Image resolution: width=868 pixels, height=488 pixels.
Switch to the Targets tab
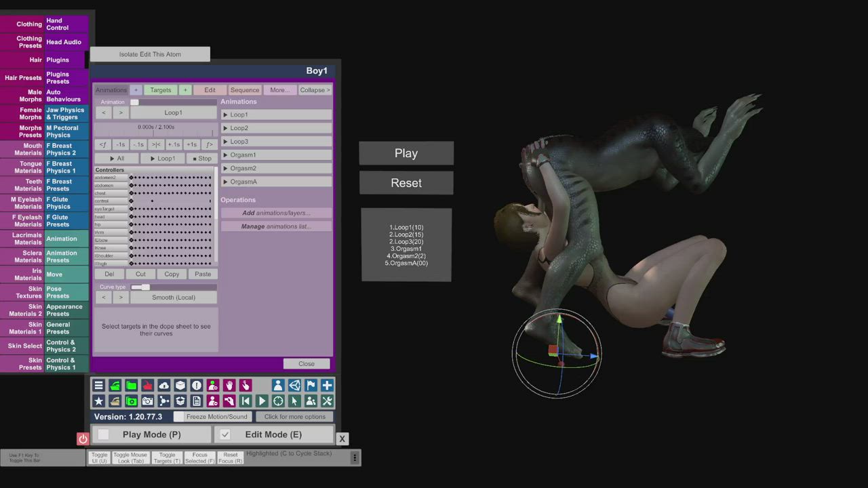pyautogui.click(x=161, y=90)
